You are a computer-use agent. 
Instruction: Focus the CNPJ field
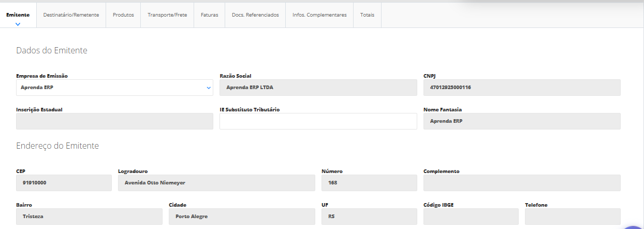coord(521,88)
